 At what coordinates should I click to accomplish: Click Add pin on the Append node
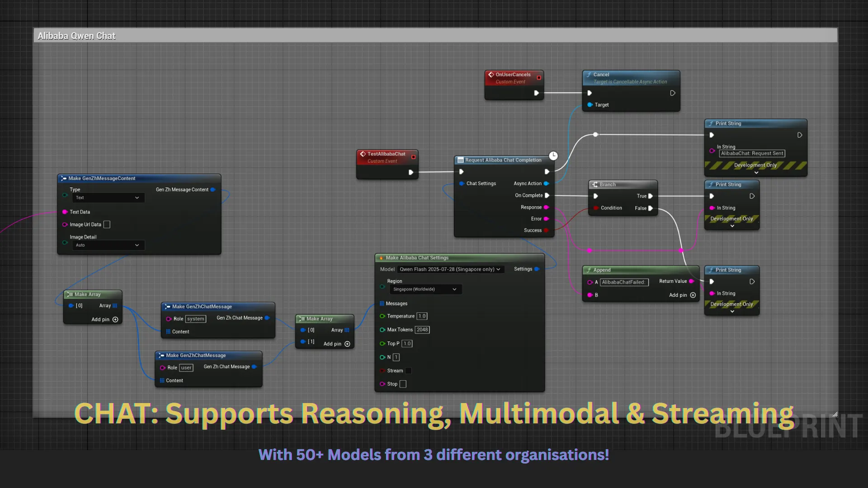683,295
